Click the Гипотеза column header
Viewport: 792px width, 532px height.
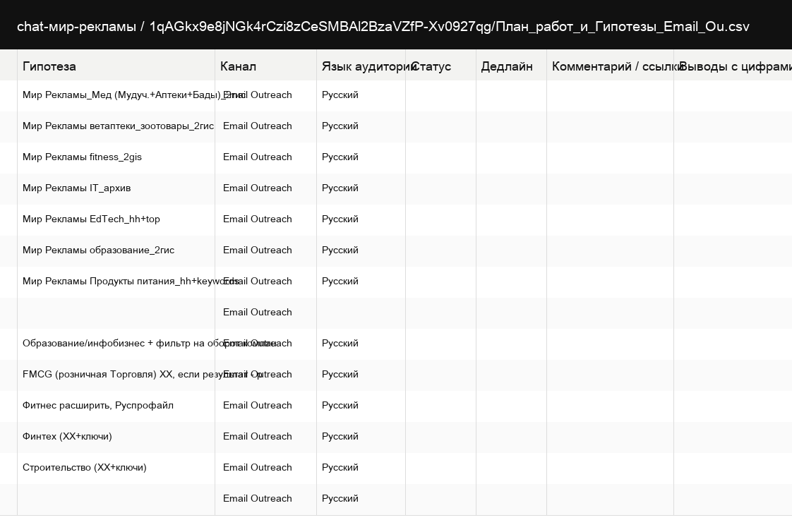pos(116,66)
